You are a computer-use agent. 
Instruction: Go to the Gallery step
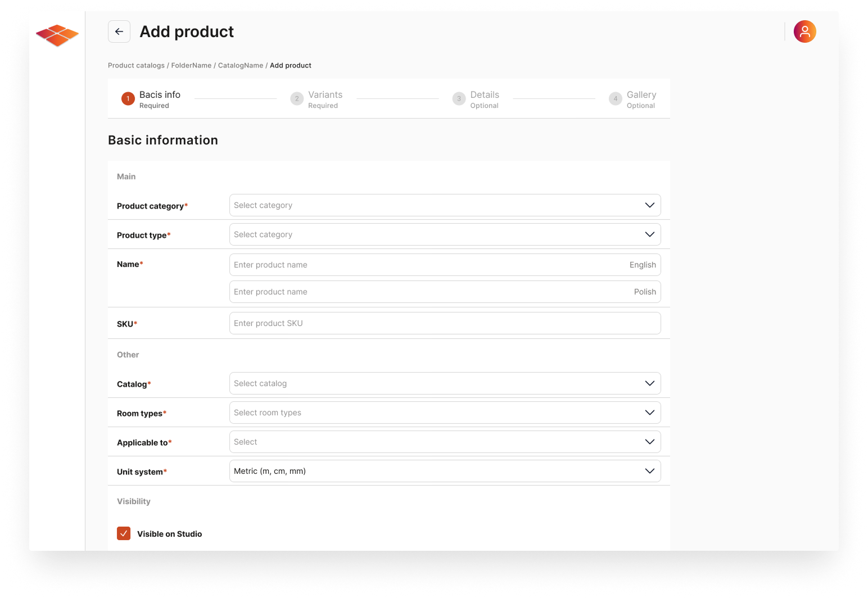[x=641, y=94]
